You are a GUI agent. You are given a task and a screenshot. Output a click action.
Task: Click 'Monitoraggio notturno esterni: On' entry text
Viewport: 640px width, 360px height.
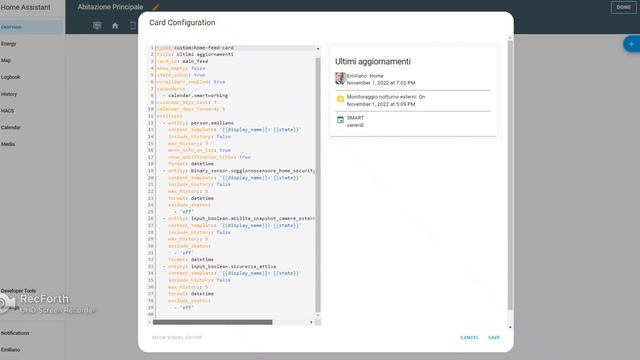[x=386, y=97]
